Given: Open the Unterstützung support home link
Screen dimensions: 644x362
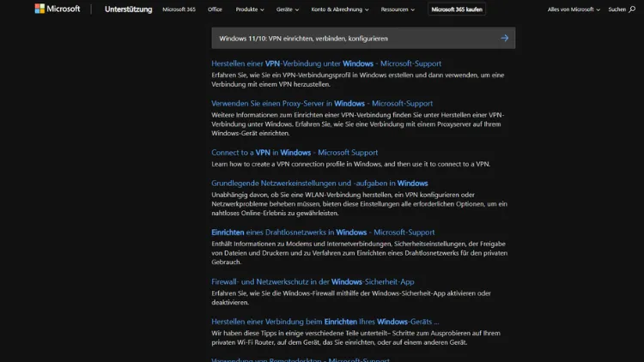Looking at the screenshot, I should click(x=128, y=9).
